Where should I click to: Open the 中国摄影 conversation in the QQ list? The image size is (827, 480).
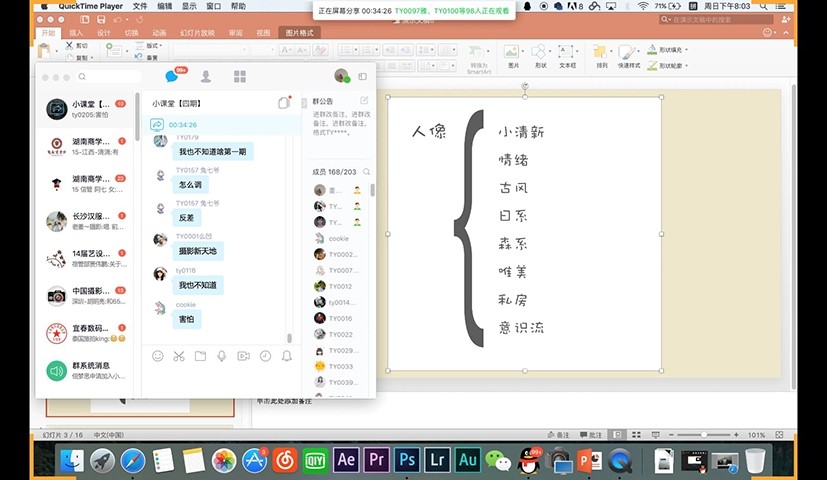point(86,296)
